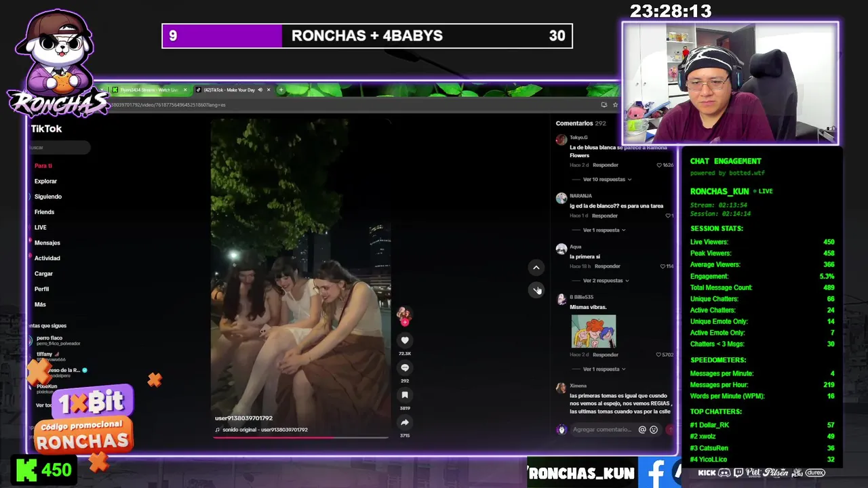Open Actividad in TikTok sidebar

pos(47,258)
